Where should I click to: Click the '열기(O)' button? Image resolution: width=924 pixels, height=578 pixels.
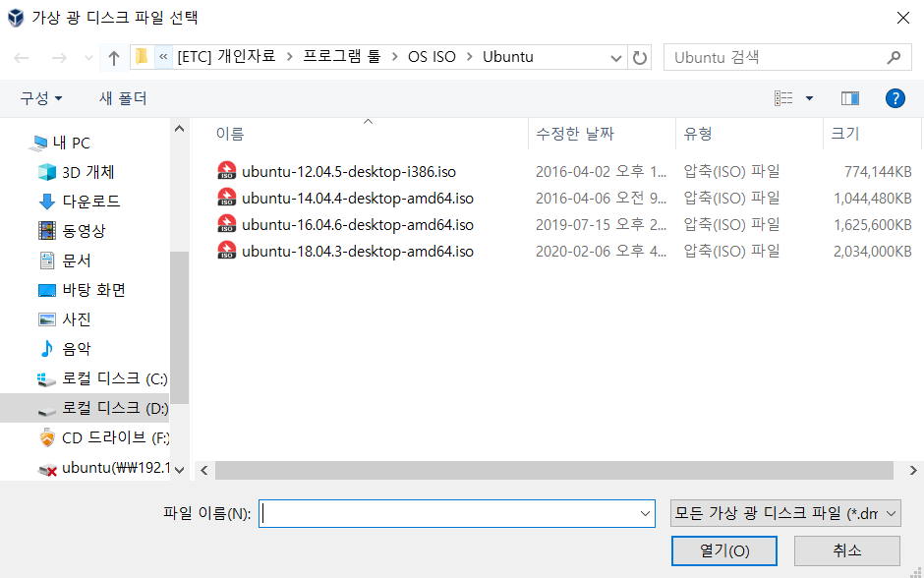[724, 550]
